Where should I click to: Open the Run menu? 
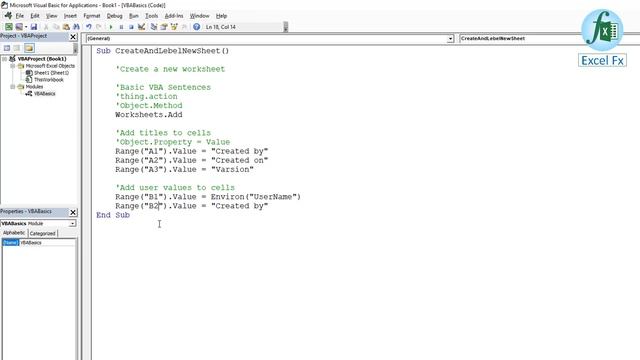133,16
